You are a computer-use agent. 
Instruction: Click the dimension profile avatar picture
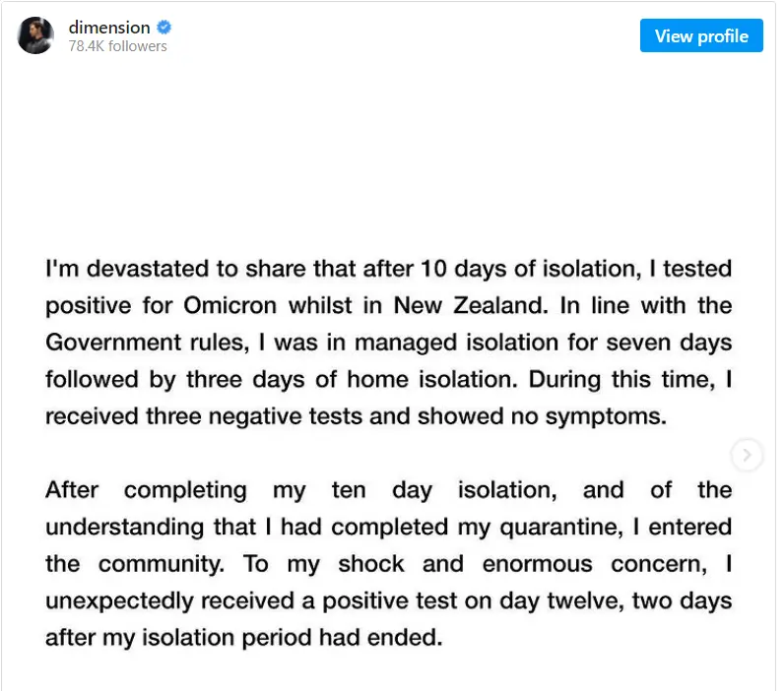click(35, 35)
